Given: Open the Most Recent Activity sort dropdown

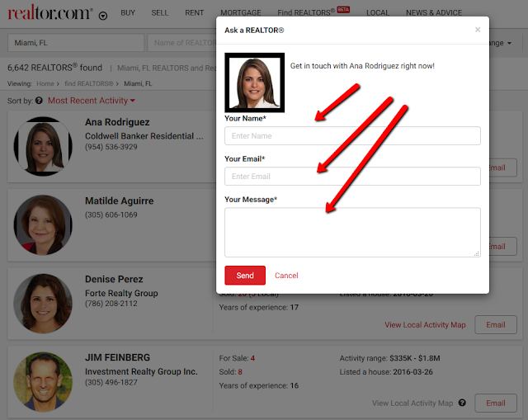Looking at the screenshot, I should pyautogui.click(x=92, y=101).
